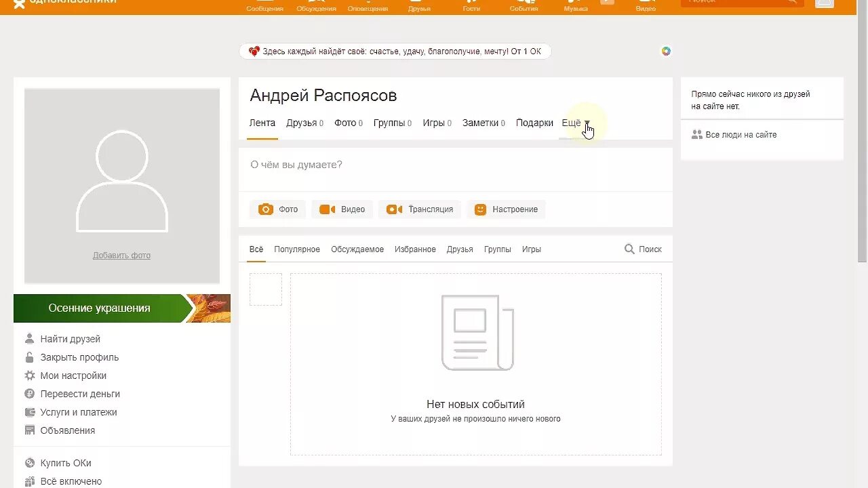Click the Odnoklassniki logo in the header

[20, 3]
